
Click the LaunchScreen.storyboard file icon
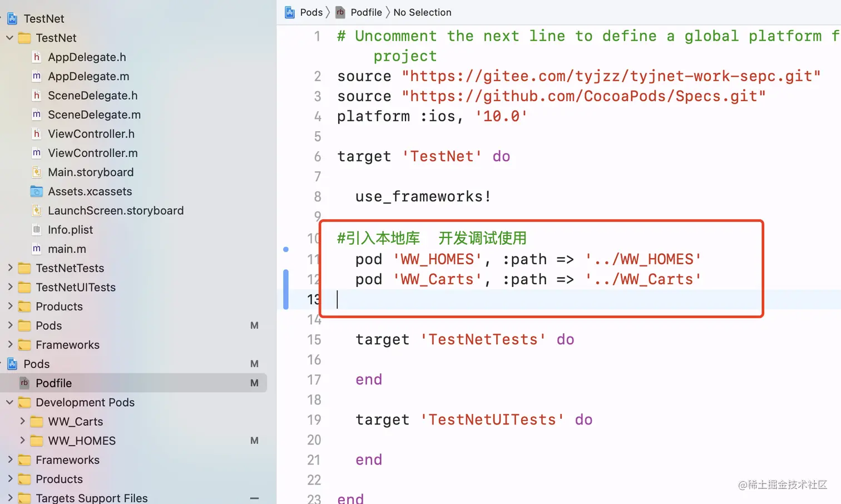tap(37, 210)
